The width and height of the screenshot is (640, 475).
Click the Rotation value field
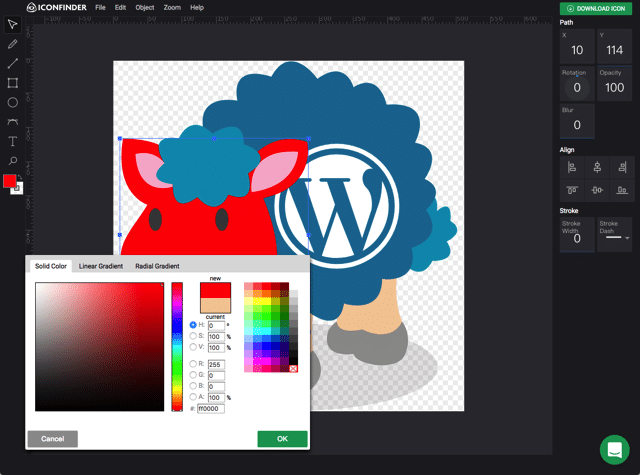pos(577,87)
